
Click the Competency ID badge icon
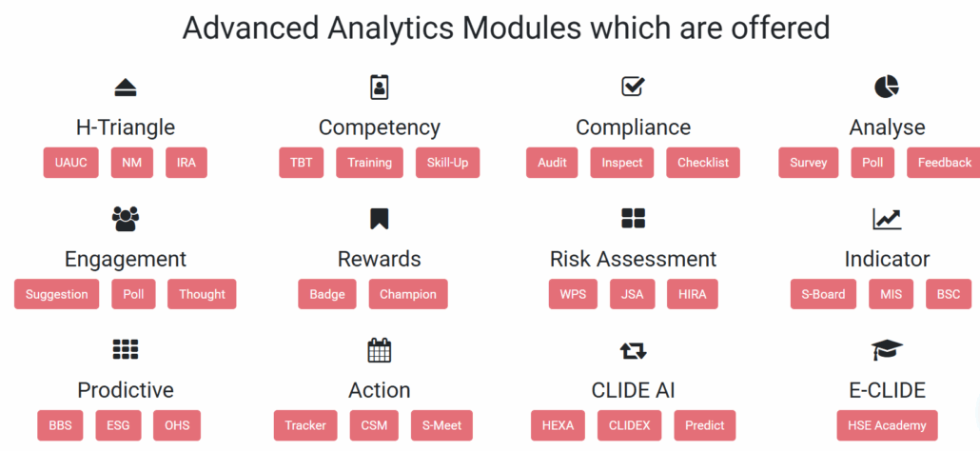pos(380,88)
